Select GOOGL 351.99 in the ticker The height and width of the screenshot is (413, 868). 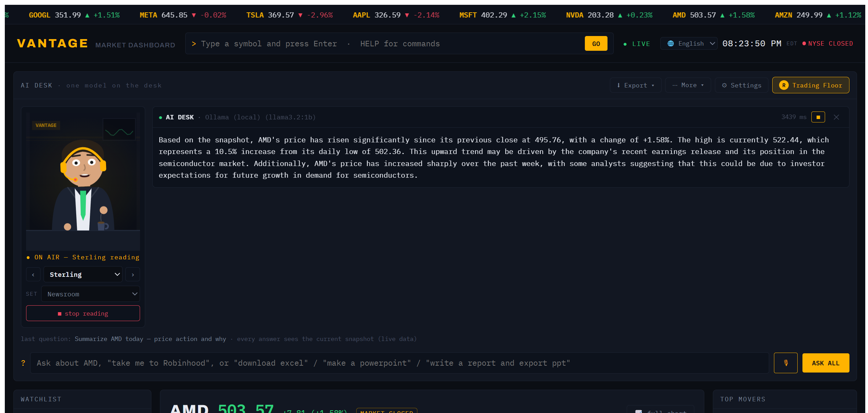(74, 15)
